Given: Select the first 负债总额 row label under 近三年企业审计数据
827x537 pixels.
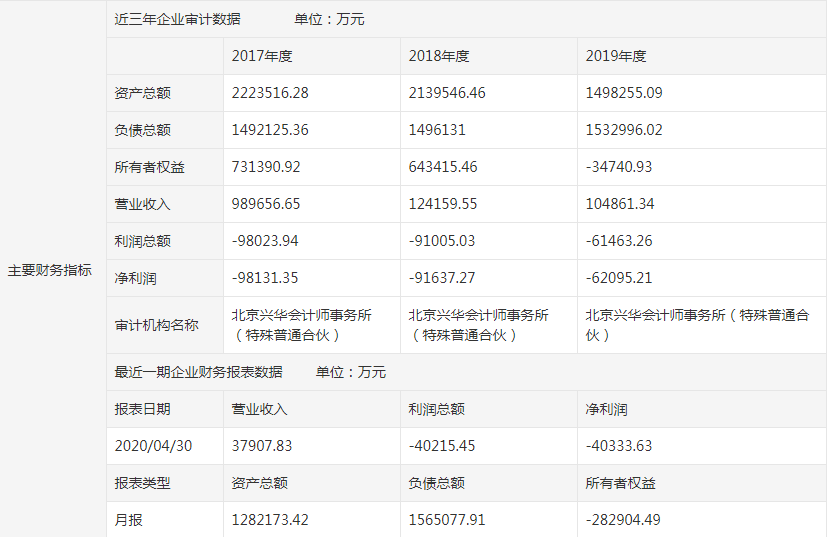Looking at the screenshot, I should click(142, 130).
